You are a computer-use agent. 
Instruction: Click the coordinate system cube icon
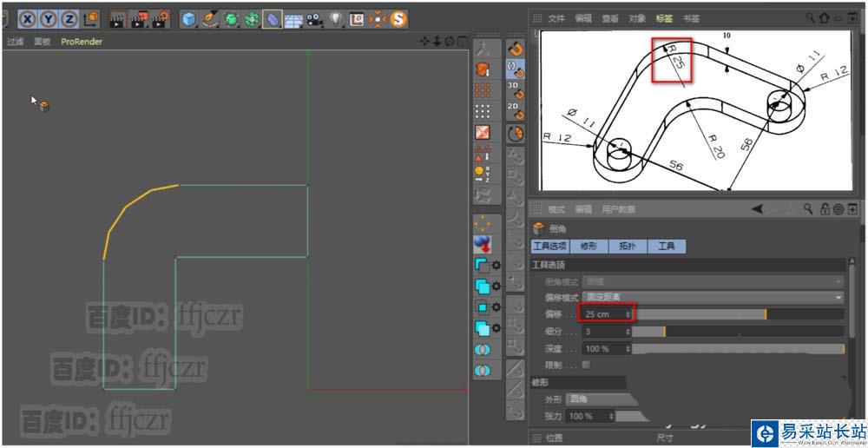tap(91, 19)
